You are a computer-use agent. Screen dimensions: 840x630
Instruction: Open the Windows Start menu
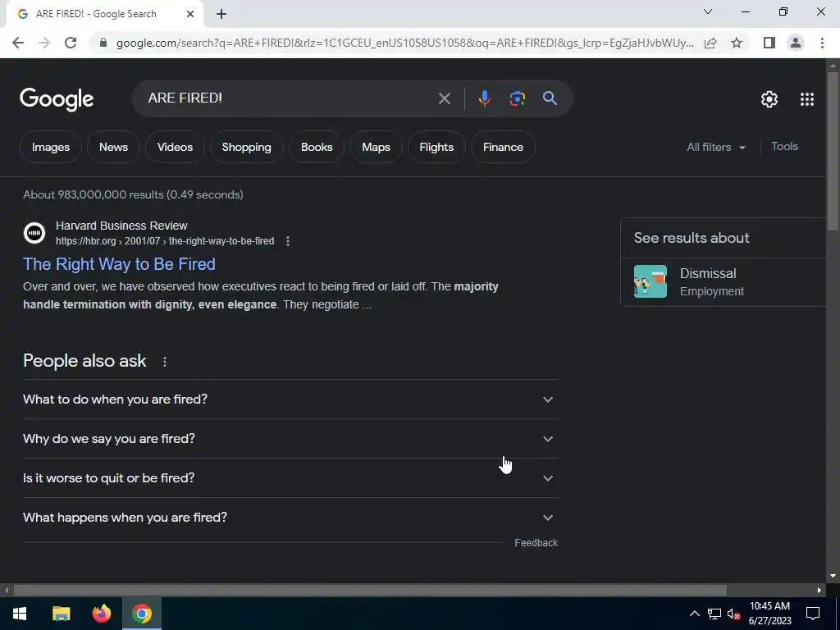point(20,614)
